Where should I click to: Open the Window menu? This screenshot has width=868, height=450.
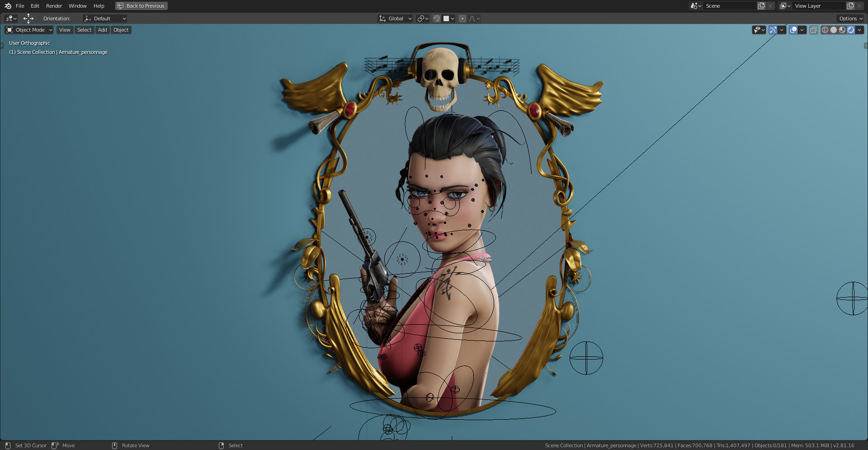[77, 6]
